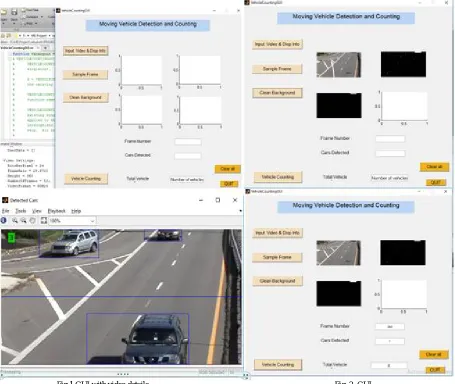The image size is (455, 384).
Task: Click Input Video & Disp Info in bottom-right GUI
Action: 277,233
